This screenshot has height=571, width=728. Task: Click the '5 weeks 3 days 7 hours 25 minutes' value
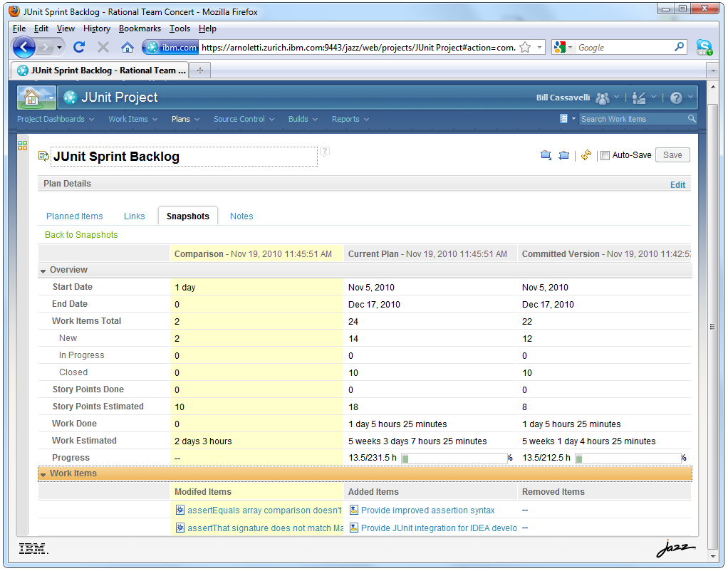pos(417,441)
